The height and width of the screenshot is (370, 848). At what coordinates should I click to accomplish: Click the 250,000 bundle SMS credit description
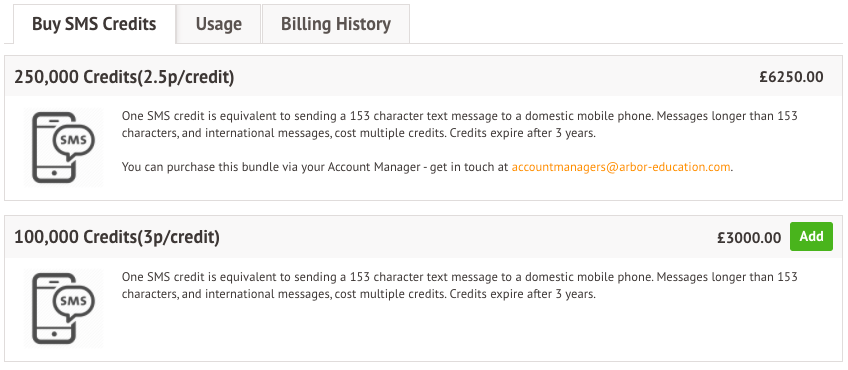click(x=460, y=124)
